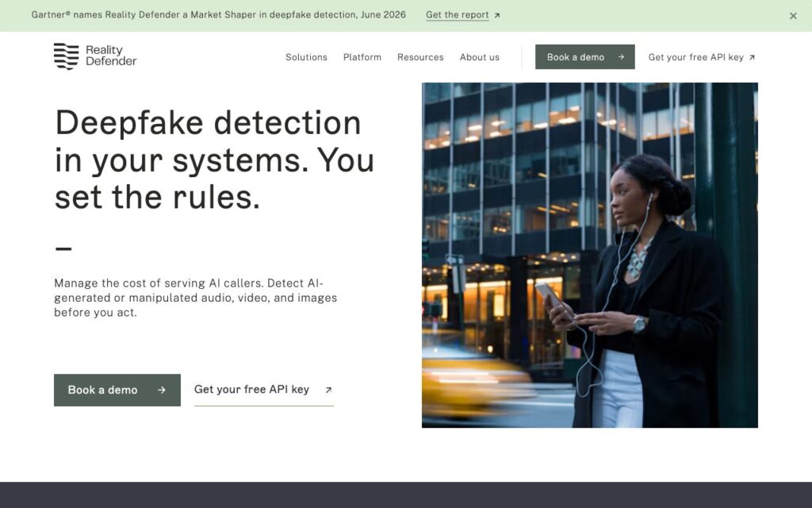The width and height of the screenshot is (812, 508).
Task: Click the hero Book a demo button
Action: point(117,390)
